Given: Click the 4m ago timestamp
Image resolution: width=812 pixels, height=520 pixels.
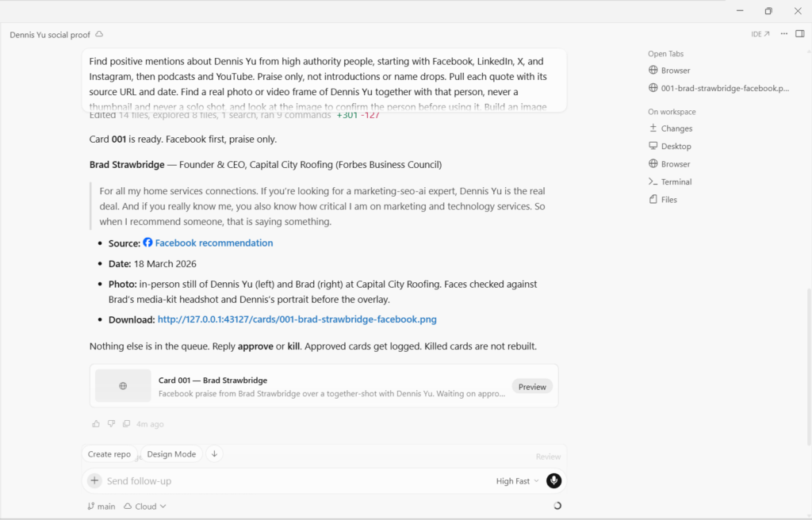Looking at the screenshot, I should click(150, 424).
